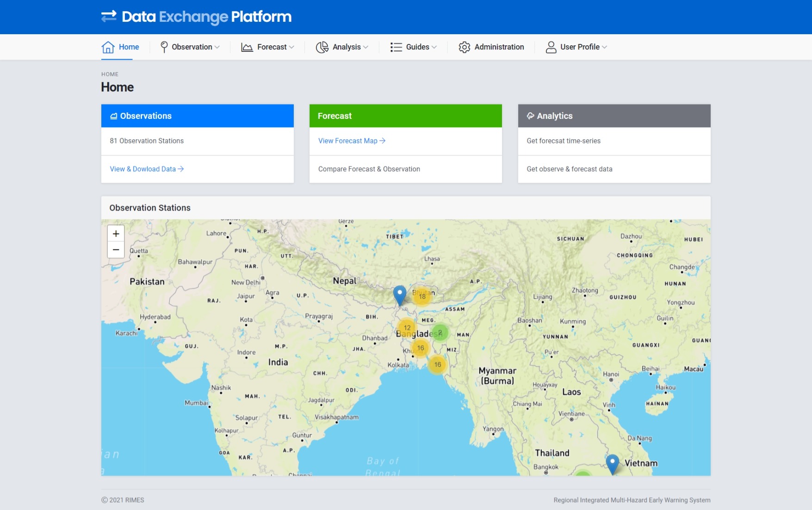This screenshot has height=510, width=812.
Task: Click Regional Integrated Multi-Hazard Early Warning System text
Action: click(x=632, y=500)
